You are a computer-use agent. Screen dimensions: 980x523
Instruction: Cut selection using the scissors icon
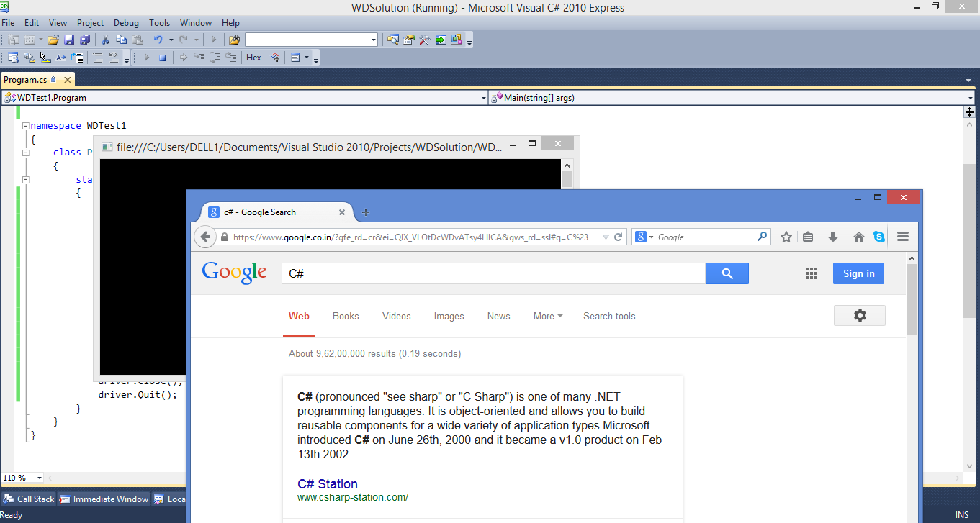coord(105,40)
